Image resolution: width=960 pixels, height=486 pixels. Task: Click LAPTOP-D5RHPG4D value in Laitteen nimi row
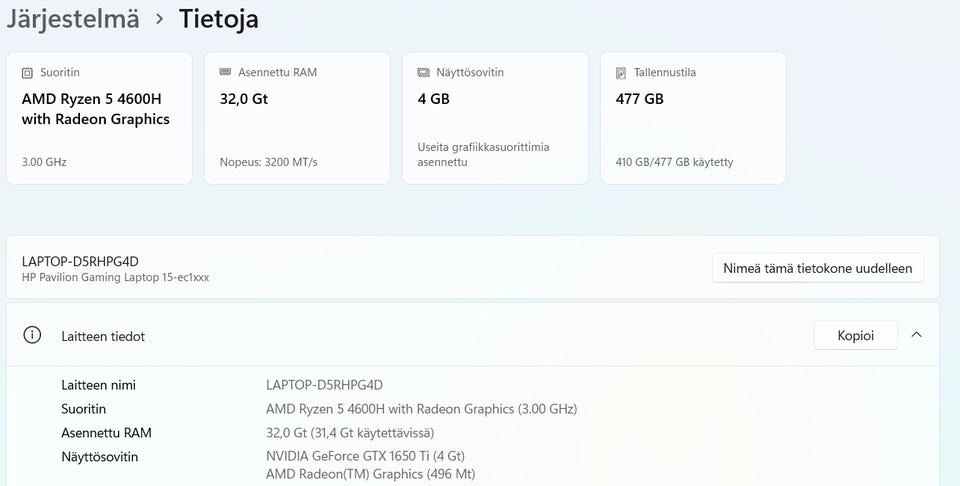[x=324, y=385]
